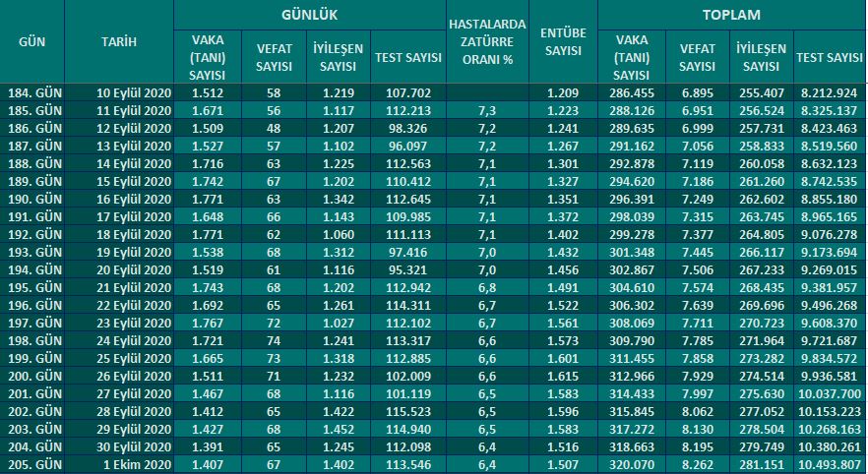Click İYİLEŞEN SAYISI header under GÜNLÜK
The width and height of the screenshot is (868, 474).
(x=338, y=57)
